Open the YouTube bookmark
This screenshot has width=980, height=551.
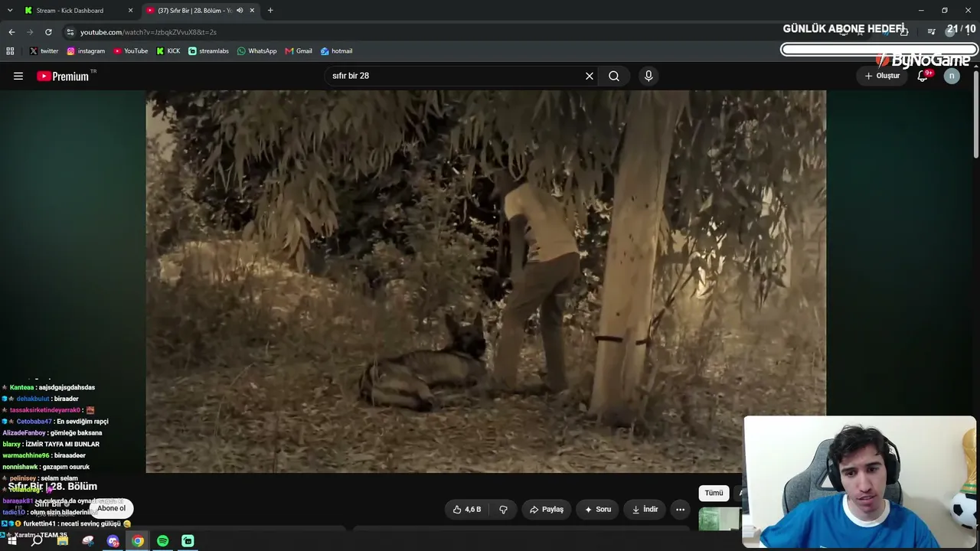(131, 51)
